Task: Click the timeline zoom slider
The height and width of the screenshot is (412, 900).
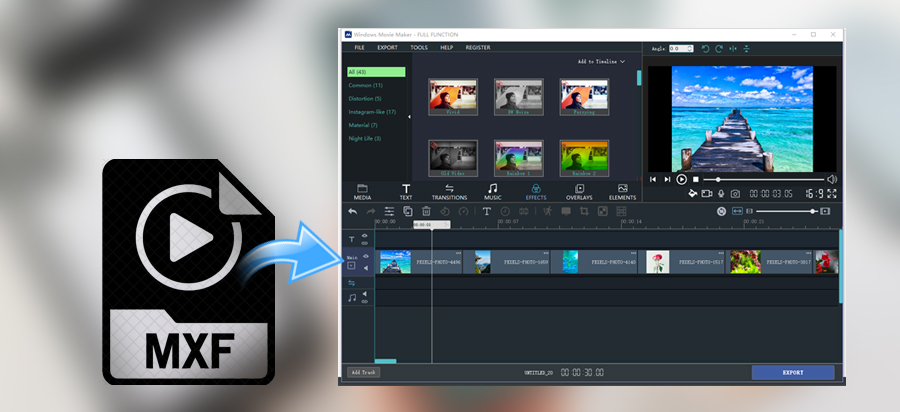Action: coord(786,211)
